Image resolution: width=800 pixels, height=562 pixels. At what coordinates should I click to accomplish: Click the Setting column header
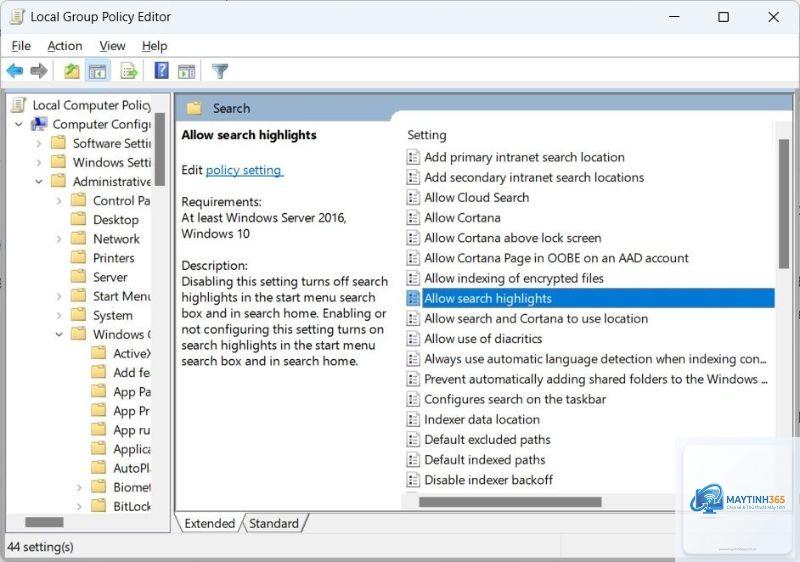427,135
